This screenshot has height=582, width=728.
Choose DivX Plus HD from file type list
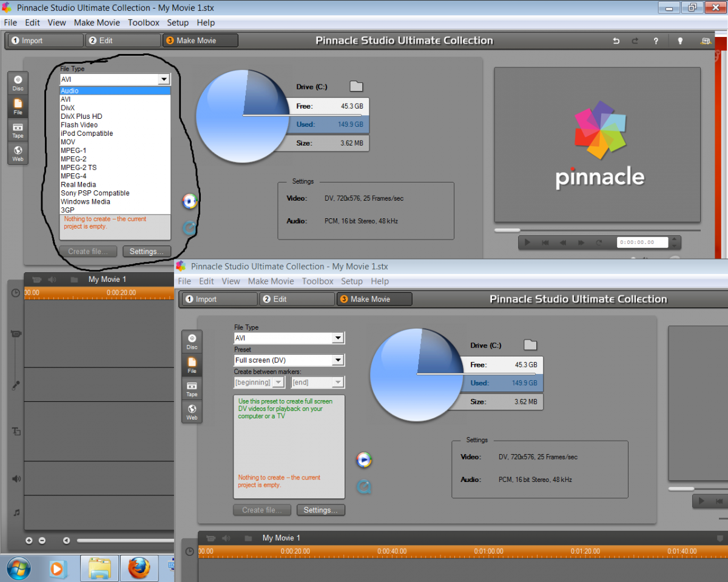pyautogui.click(x=115, y=116)
